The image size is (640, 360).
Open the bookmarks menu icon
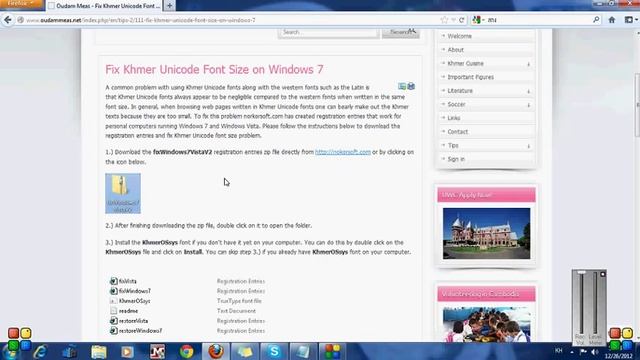click(x=630, y=20)
